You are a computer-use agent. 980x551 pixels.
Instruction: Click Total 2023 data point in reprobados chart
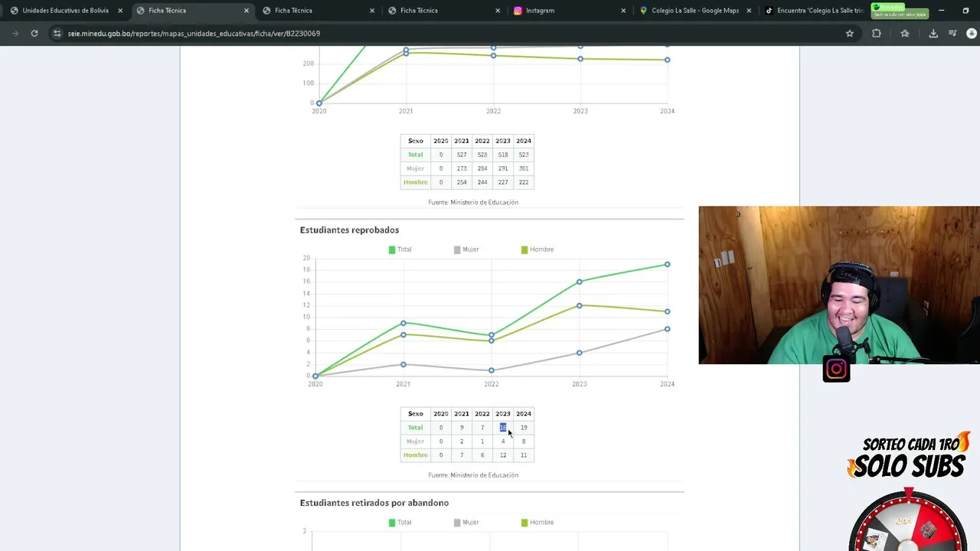click(x=580, y=282)
